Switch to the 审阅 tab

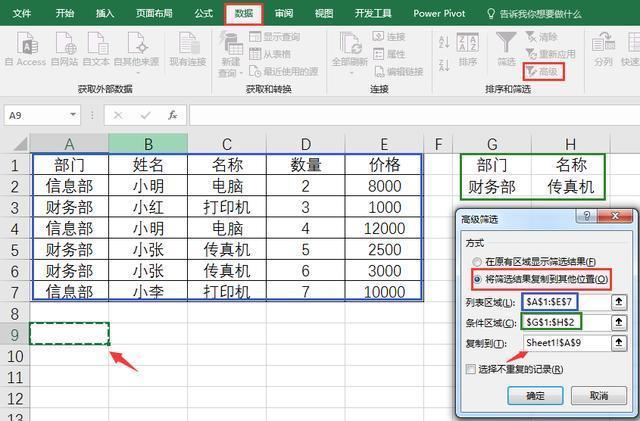284,13
